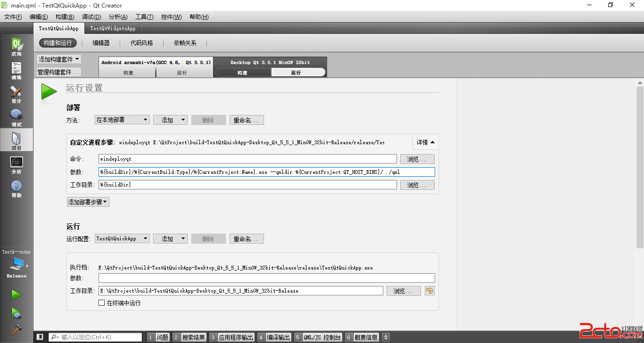Enable run in terminal (在终端中运行) checkbox
This screenshot has width=644, height=343.
pos(101,303)
